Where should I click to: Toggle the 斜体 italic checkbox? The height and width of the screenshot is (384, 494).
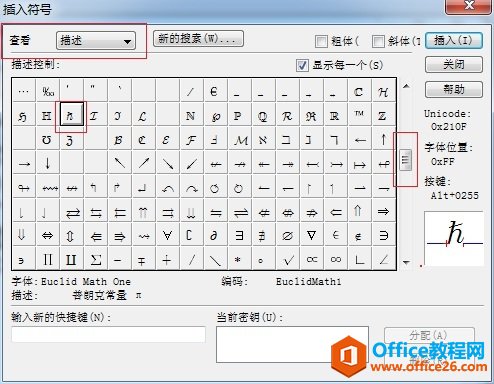click(x=378, y=41)
